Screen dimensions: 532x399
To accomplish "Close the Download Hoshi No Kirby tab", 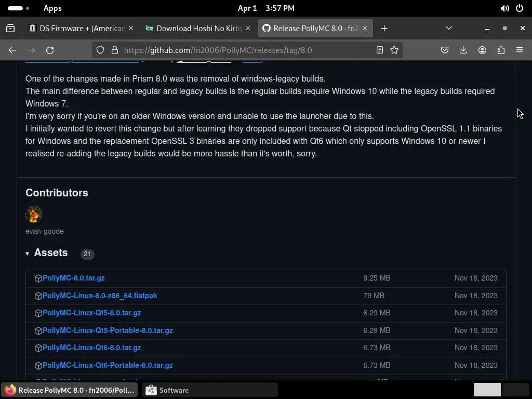I will pos(248,28).
